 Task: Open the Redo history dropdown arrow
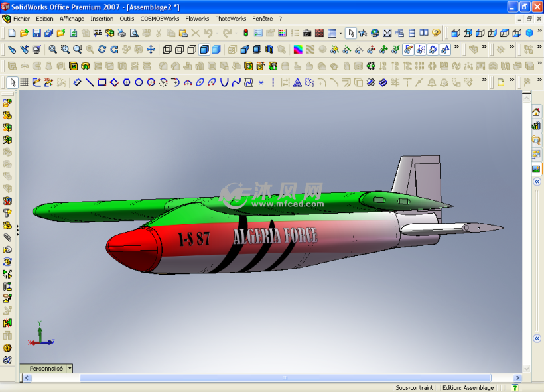[236, 33]
